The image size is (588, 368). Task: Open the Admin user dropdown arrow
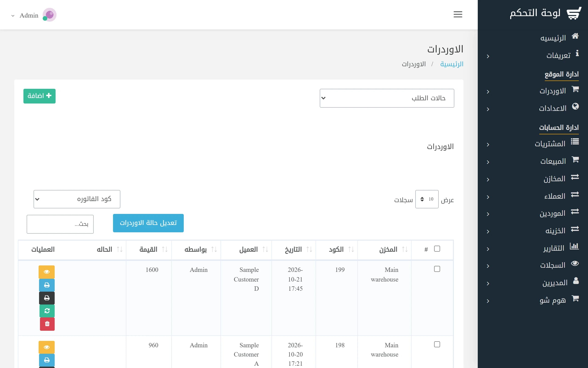[x=13, y=16]
